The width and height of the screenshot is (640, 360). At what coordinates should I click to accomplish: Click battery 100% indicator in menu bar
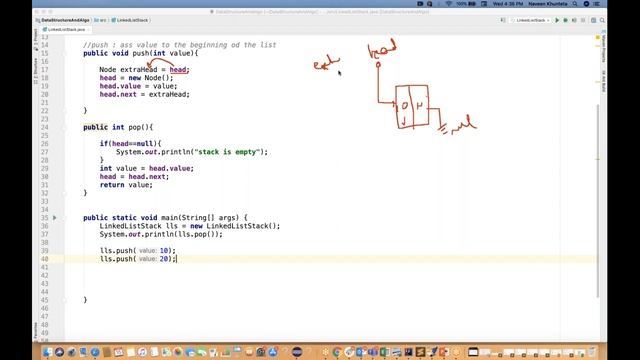[x=466, y=4]
